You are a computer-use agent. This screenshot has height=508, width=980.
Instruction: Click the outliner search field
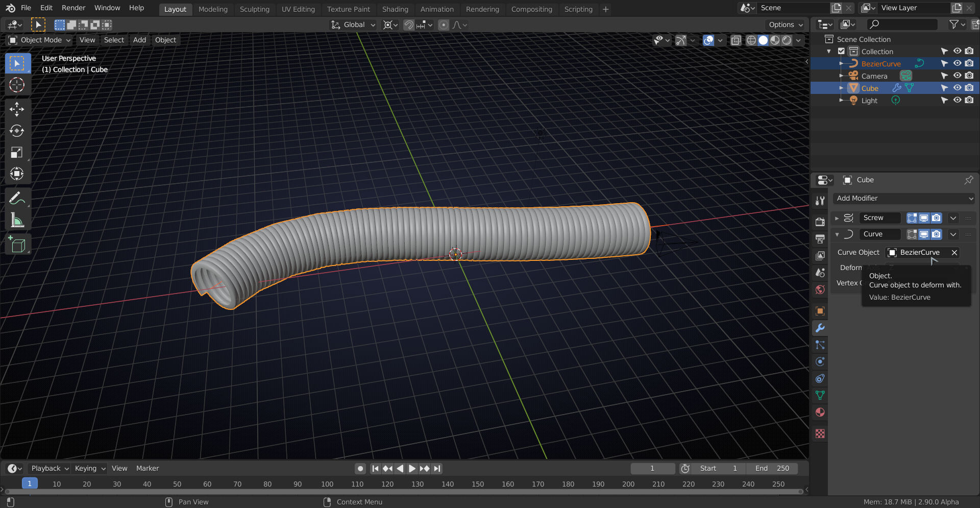tap(902, 24)
